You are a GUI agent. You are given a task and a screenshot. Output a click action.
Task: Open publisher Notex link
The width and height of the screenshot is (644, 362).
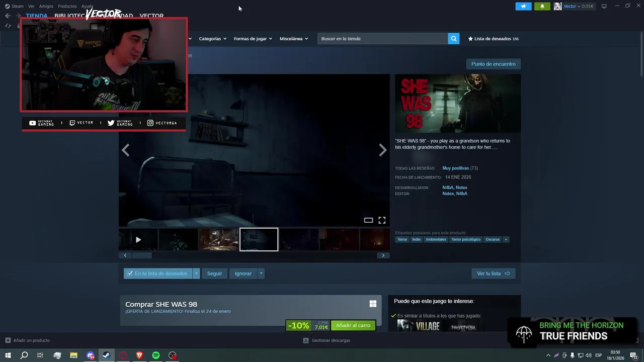(448, 194)
